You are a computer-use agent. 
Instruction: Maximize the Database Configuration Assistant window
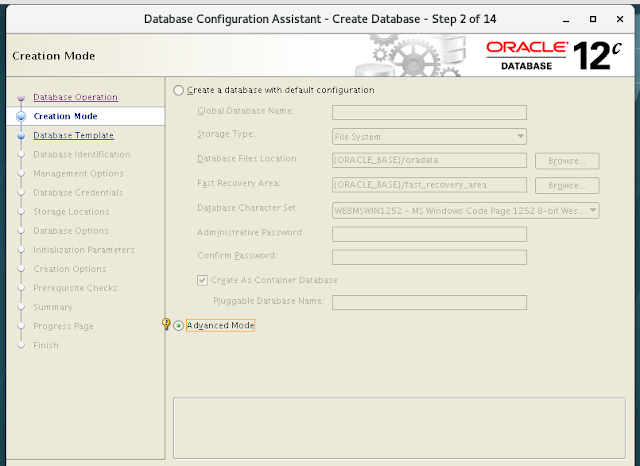tap(593, 19)
